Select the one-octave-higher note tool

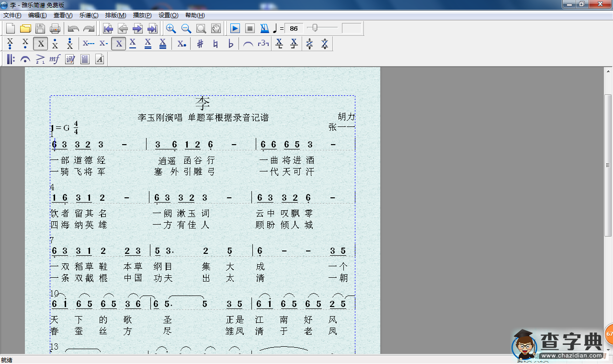click(55, 44)
